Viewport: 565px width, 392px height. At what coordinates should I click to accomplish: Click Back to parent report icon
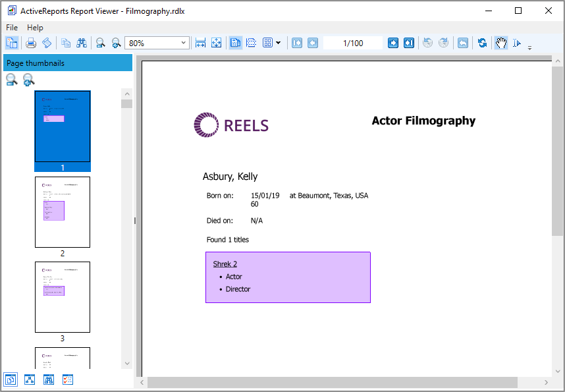click(463, 43)
